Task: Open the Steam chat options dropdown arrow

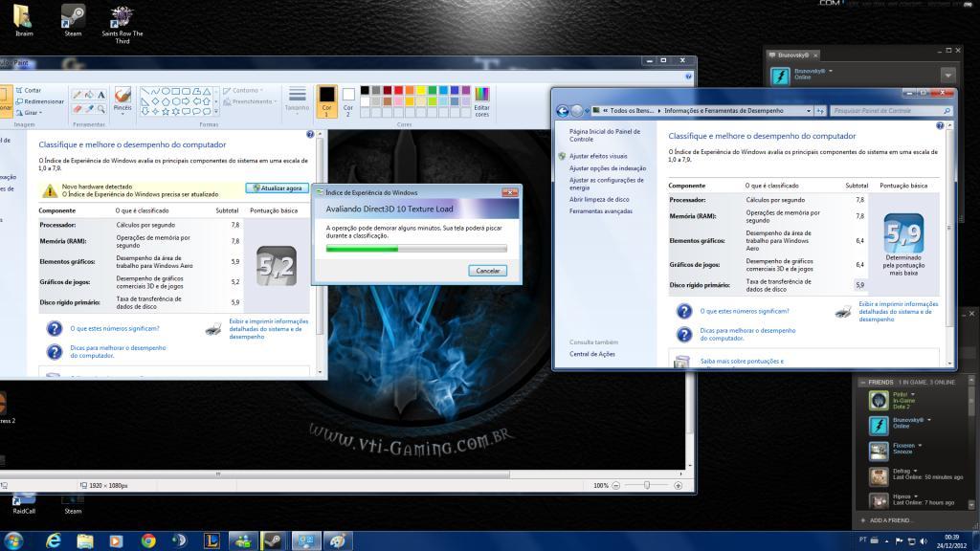Action: (948, 75)
